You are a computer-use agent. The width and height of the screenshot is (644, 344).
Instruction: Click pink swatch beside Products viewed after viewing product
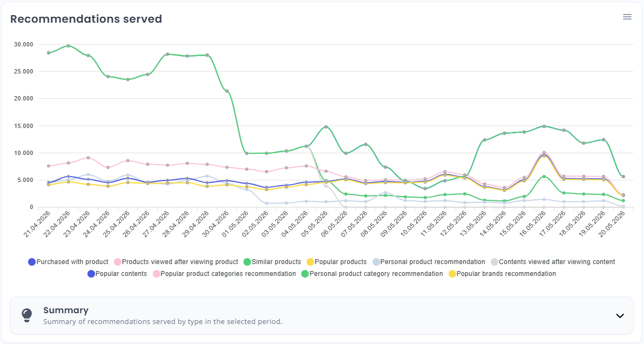click(x=118, y=262)
